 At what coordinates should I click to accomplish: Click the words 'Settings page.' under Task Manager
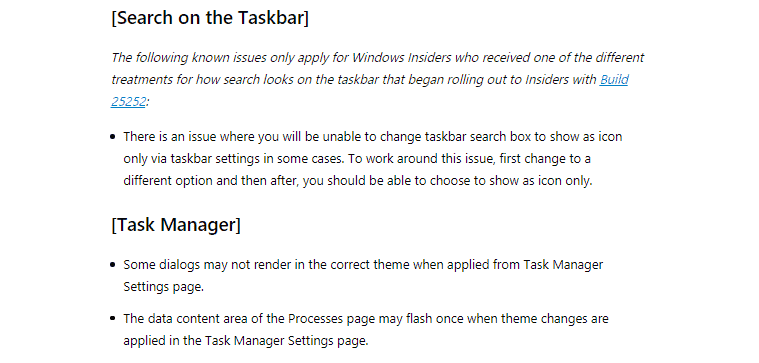[x=164, y=287]
